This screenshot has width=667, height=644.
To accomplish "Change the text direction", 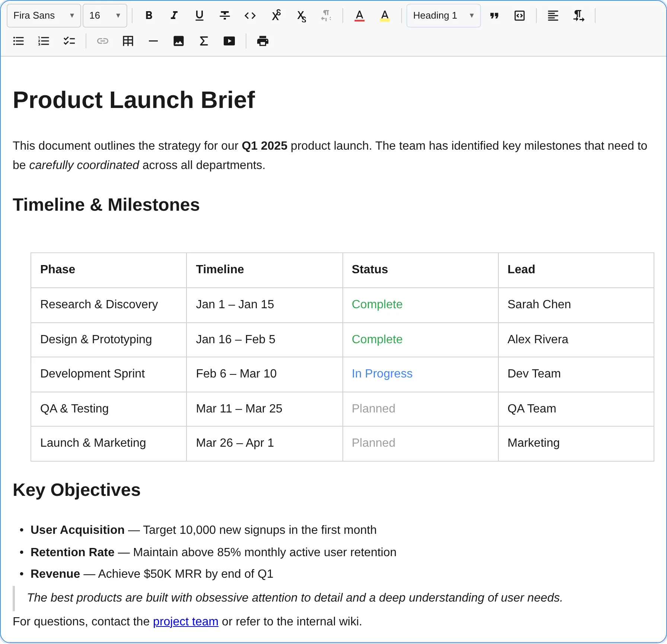I will click(x=578, y=16).
